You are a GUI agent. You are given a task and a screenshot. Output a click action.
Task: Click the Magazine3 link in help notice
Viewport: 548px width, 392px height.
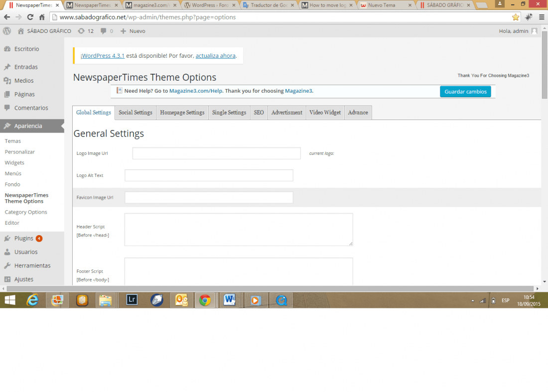(298, 91)
